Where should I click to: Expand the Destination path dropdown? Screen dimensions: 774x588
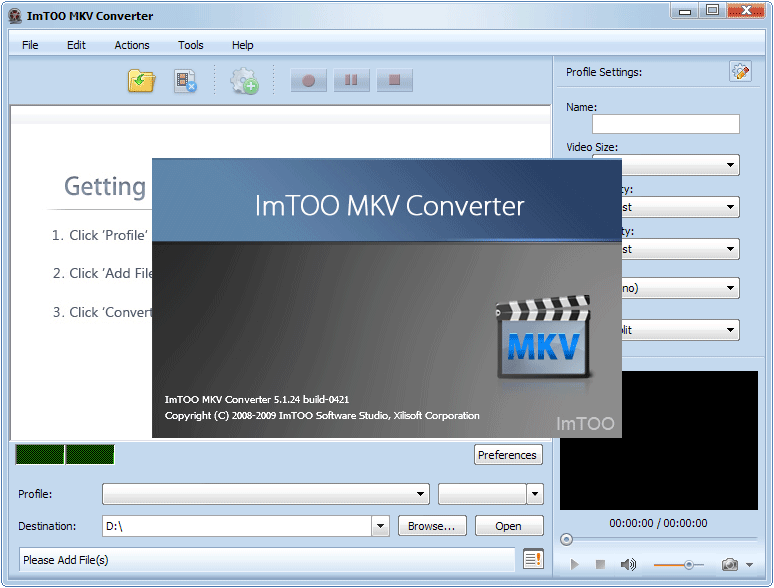[x=380, y=526]
